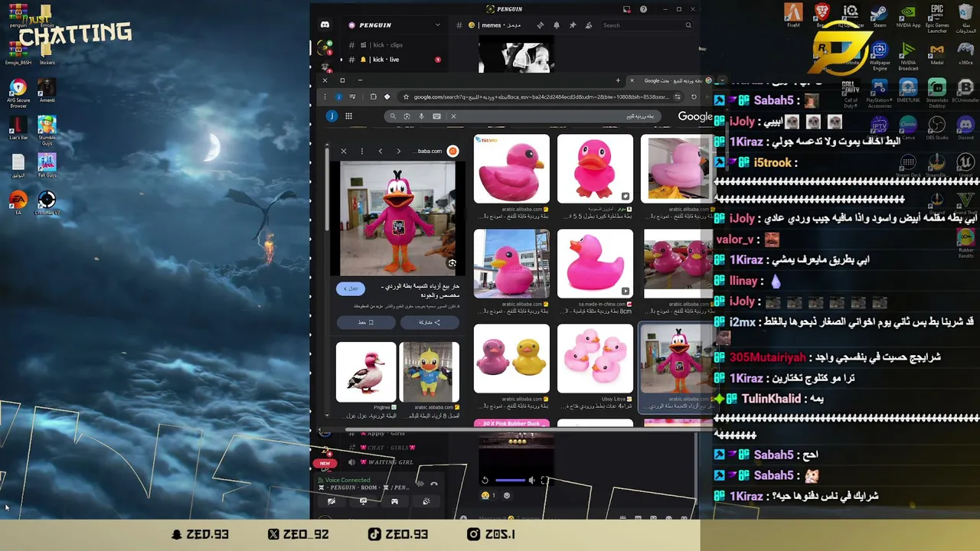Viewport: 980px width, 551px height.
Task: Toggle mute on the Discord video speaker
Action: click(x=531, y=481)
